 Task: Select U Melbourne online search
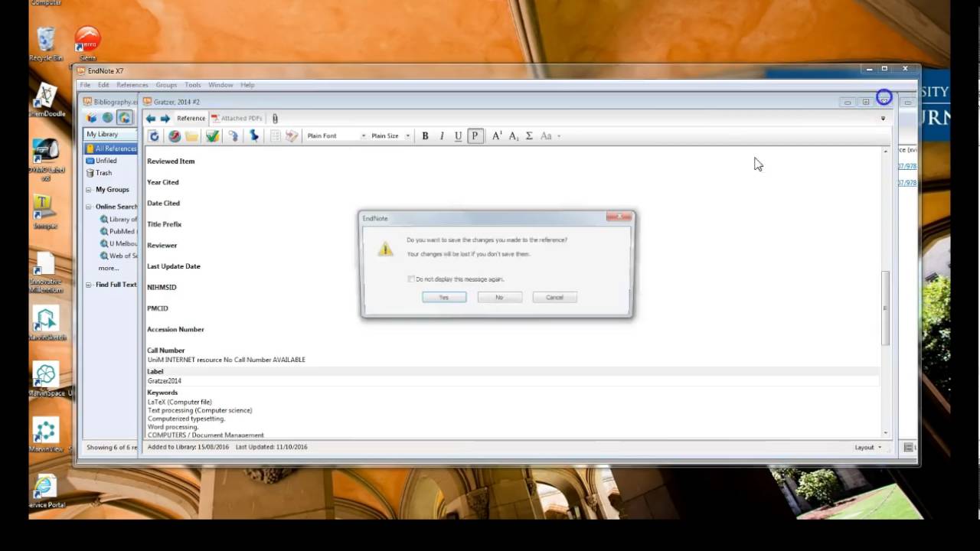tap(118, 243)
